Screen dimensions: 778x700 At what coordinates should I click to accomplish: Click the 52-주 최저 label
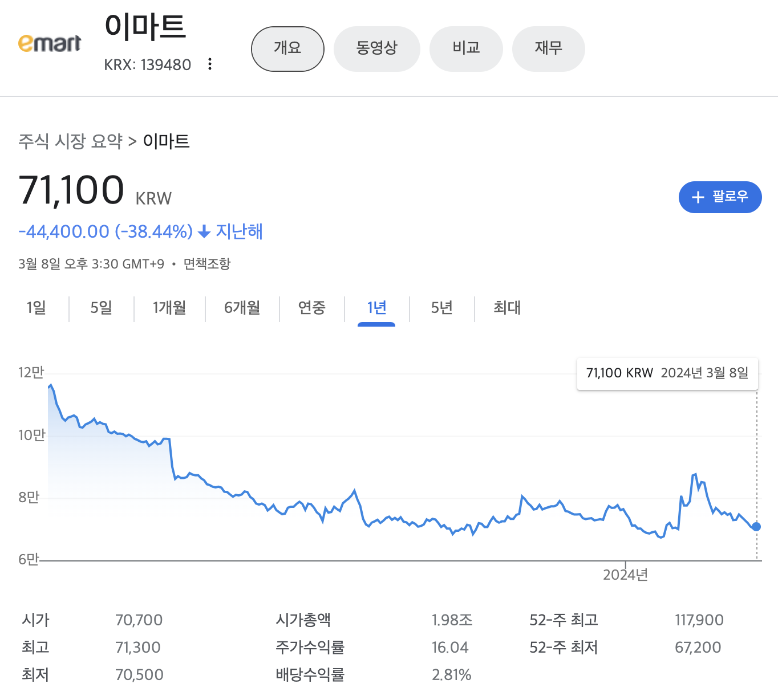coord(564,648)
